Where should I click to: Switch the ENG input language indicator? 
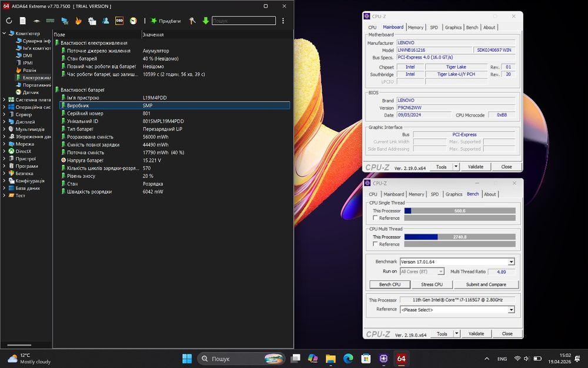[x=502, y=359]
